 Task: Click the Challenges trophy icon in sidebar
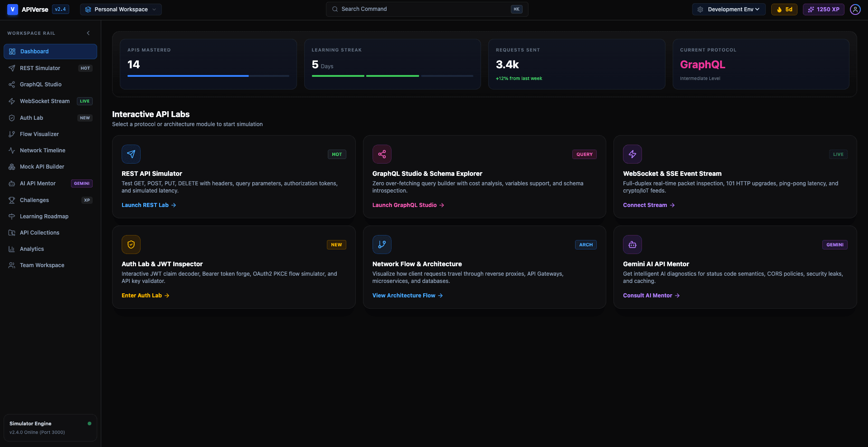(x=12, y=200)
